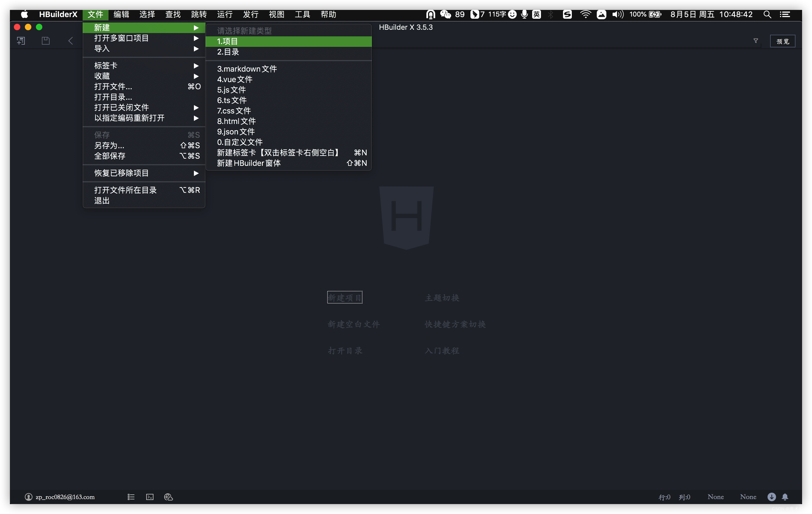
Task: Open Spotlight search icon
Action: [x=767, y=14]
